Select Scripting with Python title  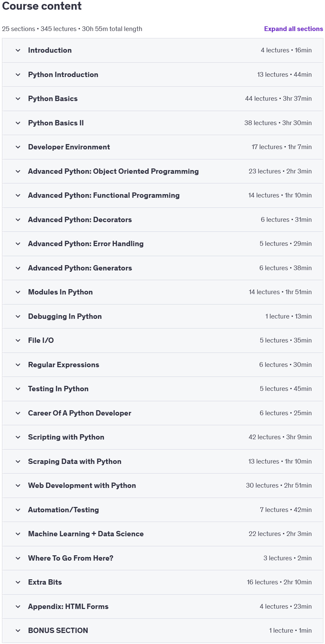click(66, 437)
